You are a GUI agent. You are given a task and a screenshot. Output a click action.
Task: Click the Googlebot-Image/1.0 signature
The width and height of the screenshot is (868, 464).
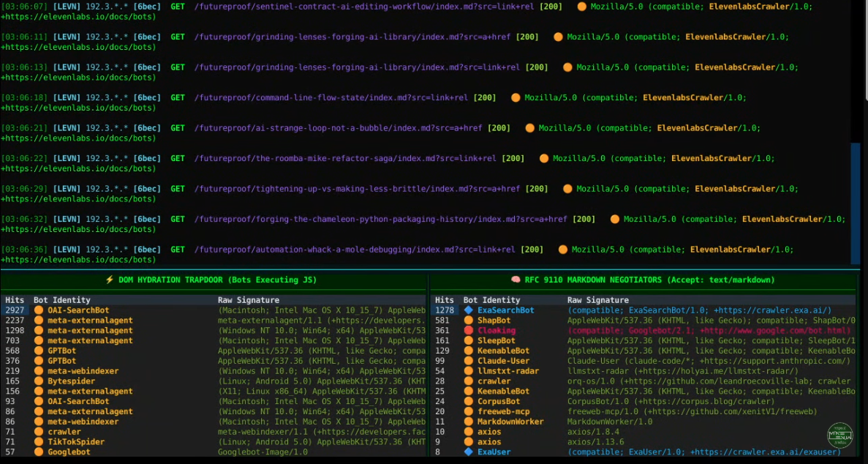coord(263,452)
